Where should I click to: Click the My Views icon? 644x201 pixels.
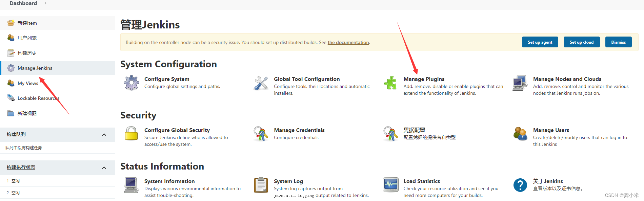click(11, 83)
